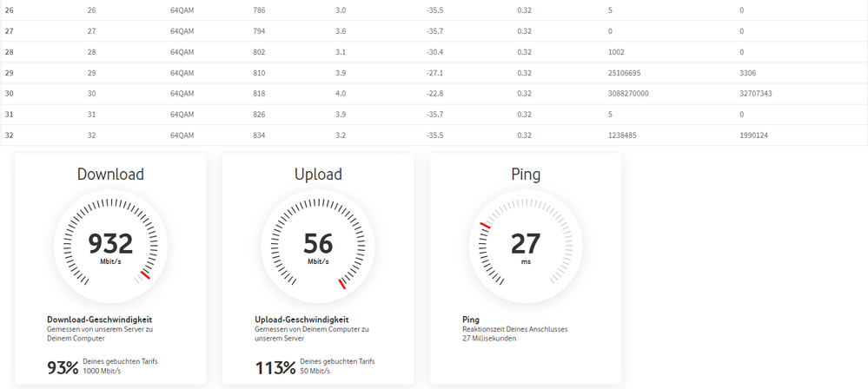This screenshot has width=868, height=389.
Task: Click the Ping gauge showing 27 ms
Action: coord(526,246)
